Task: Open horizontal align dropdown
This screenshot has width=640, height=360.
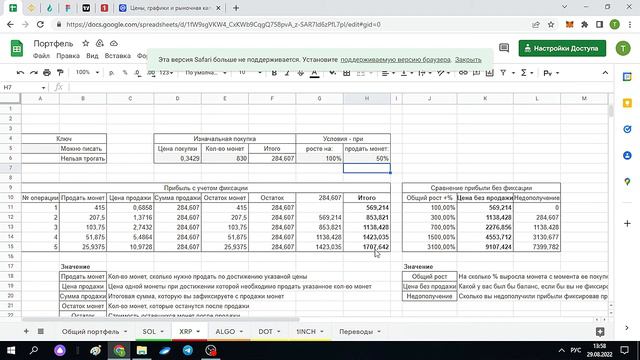Action: tap(388, 73)
